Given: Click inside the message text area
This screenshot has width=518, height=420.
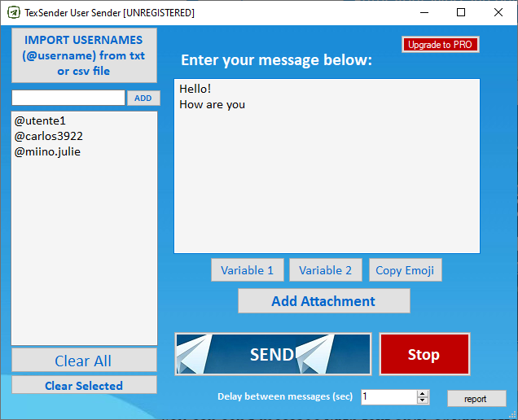Looking at the screenshot, I should click(x=327, y=166).
